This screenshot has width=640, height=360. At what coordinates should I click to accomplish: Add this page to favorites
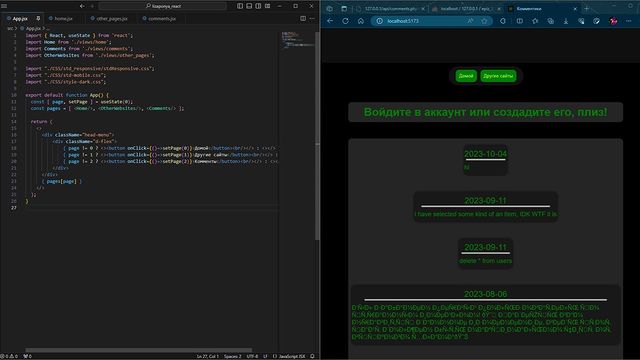484,21
